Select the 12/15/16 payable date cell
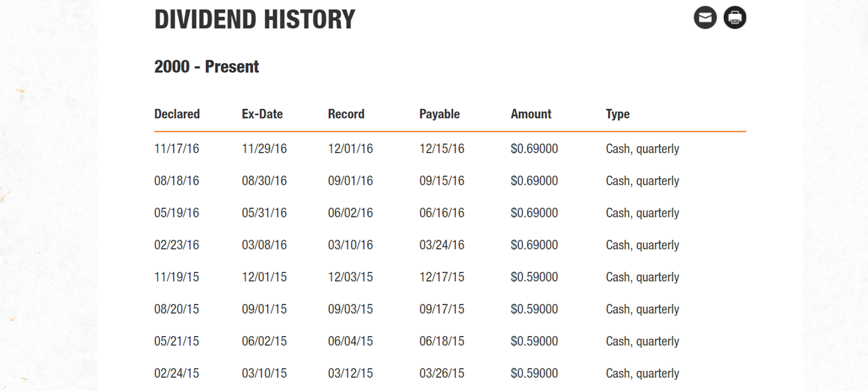The width and height of the screenshot is (868, 391). [442, 149]
